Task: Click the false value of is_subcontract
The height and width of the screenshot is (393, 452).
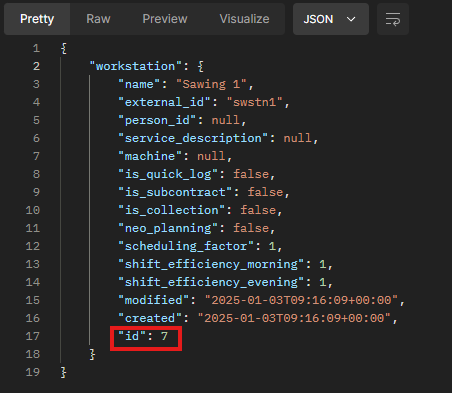Action: (265, 192)
